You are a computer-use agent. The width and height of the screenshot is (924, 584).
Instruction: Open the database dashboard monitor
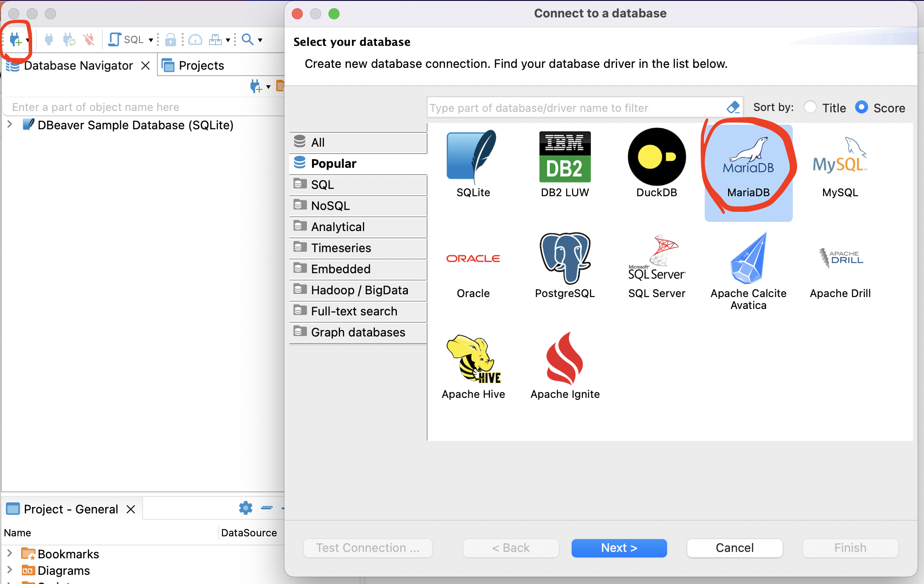point(195,39)
